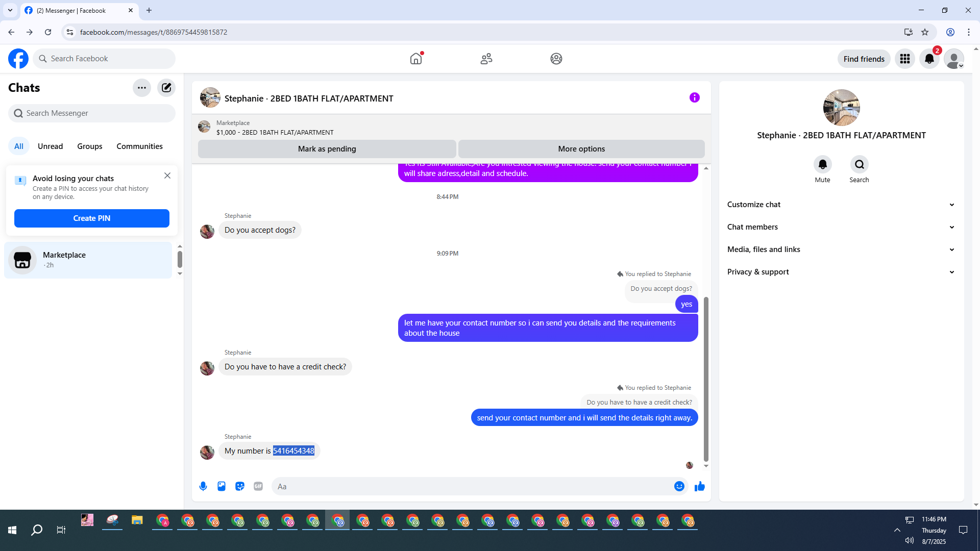Viewport: 980px width, 551px height.
Task: Send a thumbs-up like
Action: click(x=700, y=486)
